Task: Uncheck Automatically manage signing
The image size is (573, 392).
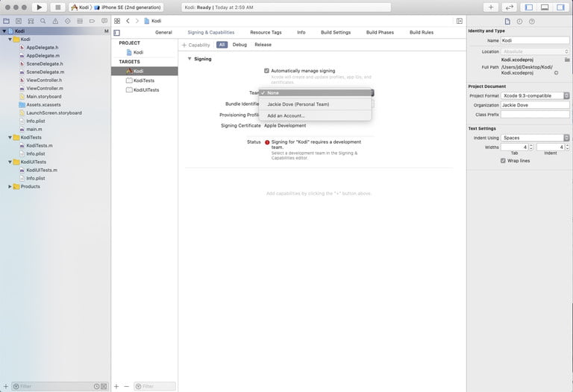Action: (x=266, y=71)
